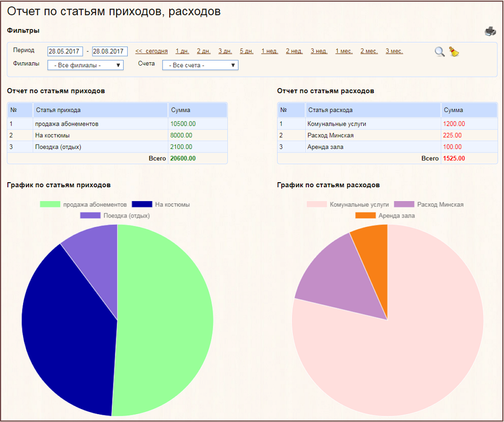The image size is (504, 422).
Task: Select the Аренда зала table cell
Action: 373,147
